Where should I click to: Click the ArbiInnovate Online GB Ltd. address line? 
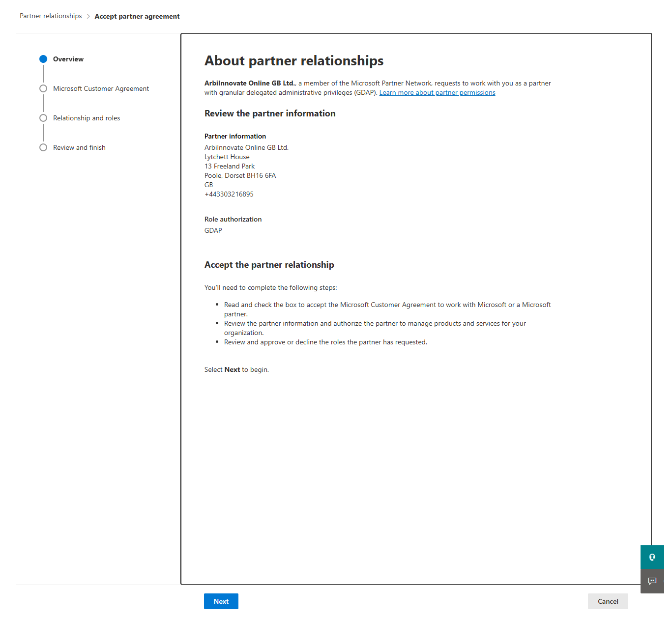(246, 147)
